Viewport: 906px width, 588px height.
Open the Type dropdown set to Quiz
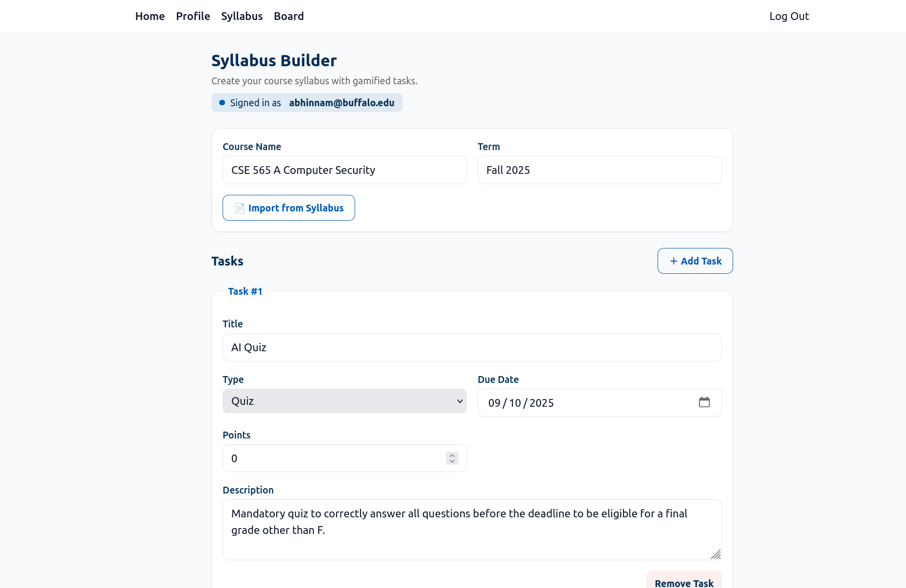pos(344,401)
